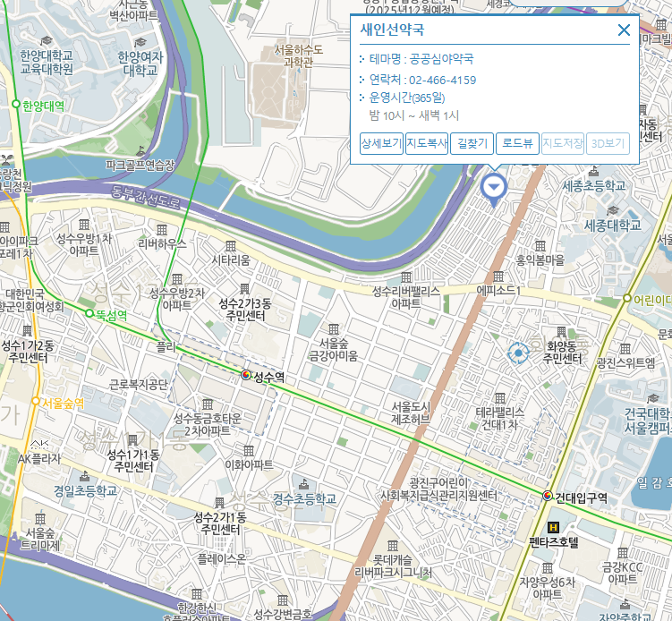The height and width of the screenshot is (621, 672).
Task: Click 건국대학교 graduation cap icon
Action: pyautogui.click(x=652, y=398)
